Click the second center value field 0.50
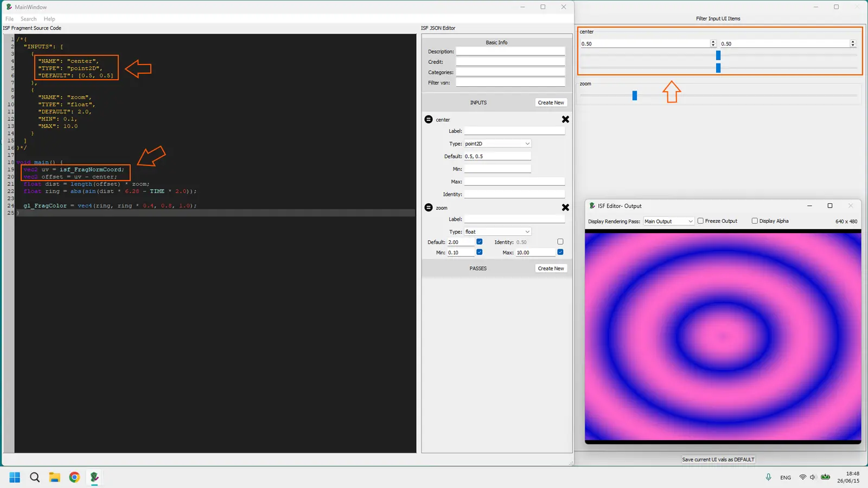The height and width of the screenshot is (488, 868). click(784, 43)
